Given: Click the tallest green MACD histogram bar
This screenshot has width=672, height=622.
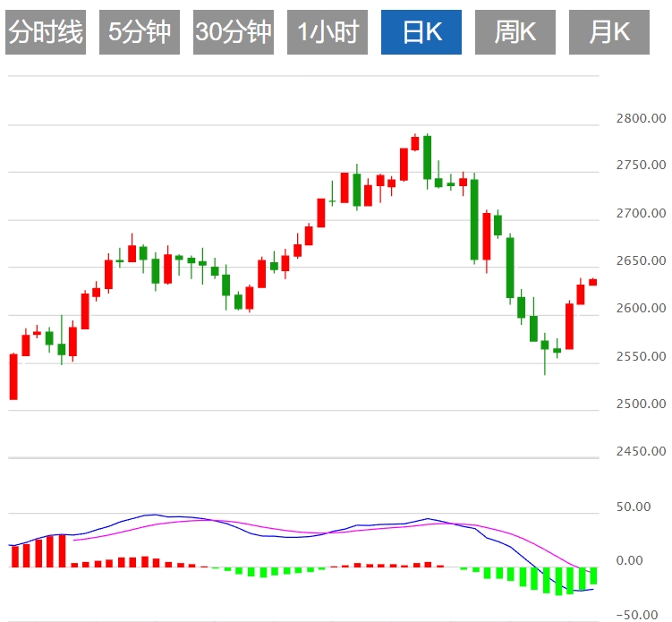Looking at the screenshot, I should point(558,581).
